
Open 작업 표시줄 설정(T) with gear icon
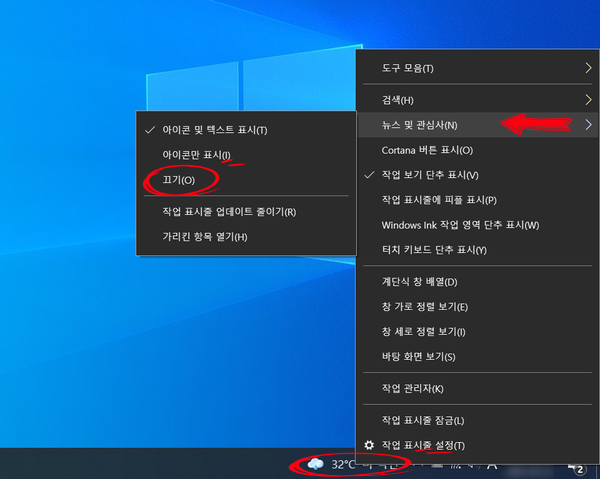click(478, 445)
